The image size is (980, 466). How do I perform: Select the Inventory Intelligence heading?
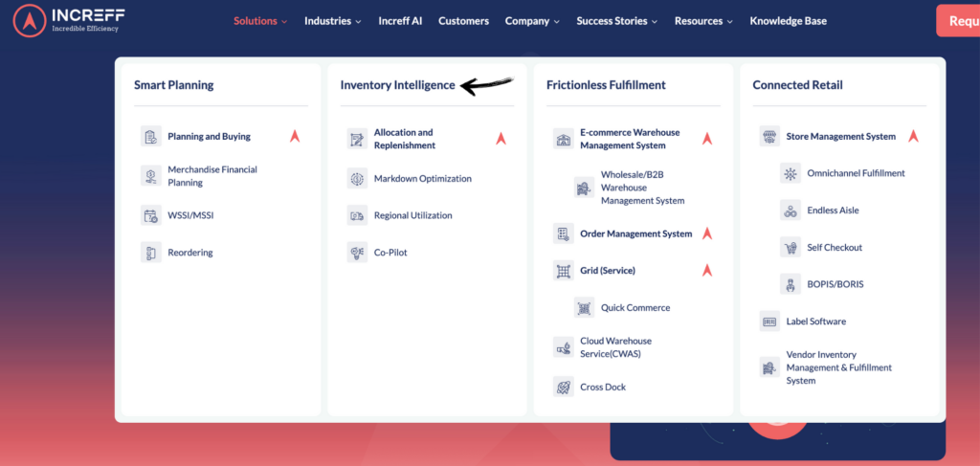[x=397, y=85]
